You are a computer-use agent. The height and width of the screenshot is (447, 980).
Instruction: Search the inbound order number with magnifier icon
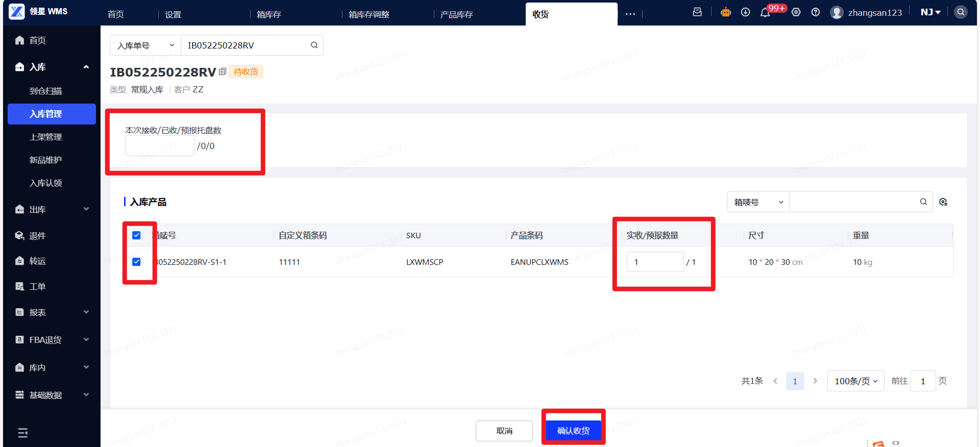click(314, 45)
